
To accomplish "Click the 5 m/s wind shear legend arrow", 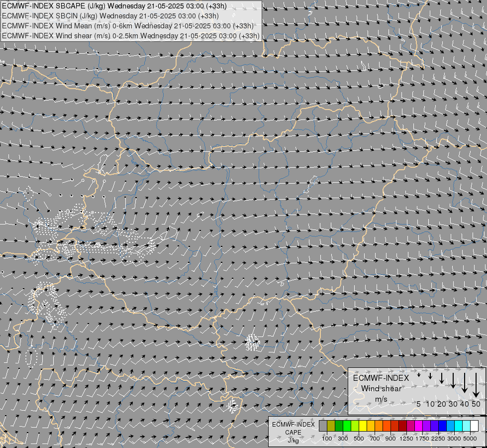I will (x=419, y=375).
